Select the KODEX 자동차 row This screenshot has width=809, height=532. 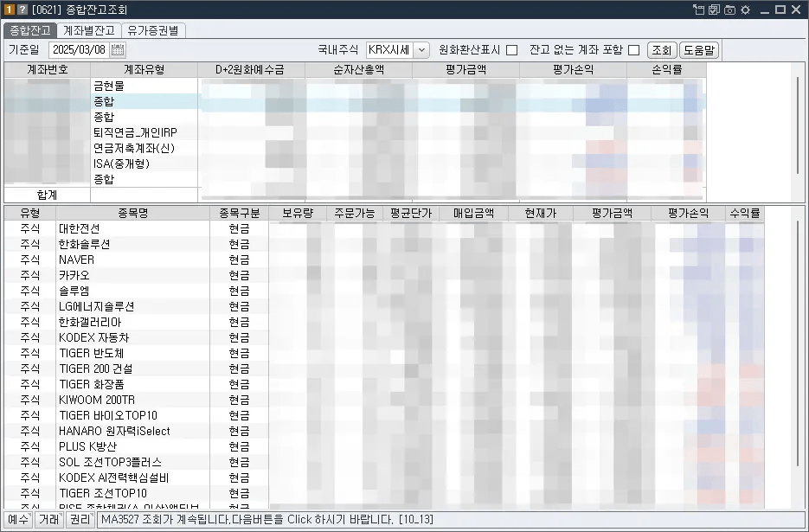point(384,337)
